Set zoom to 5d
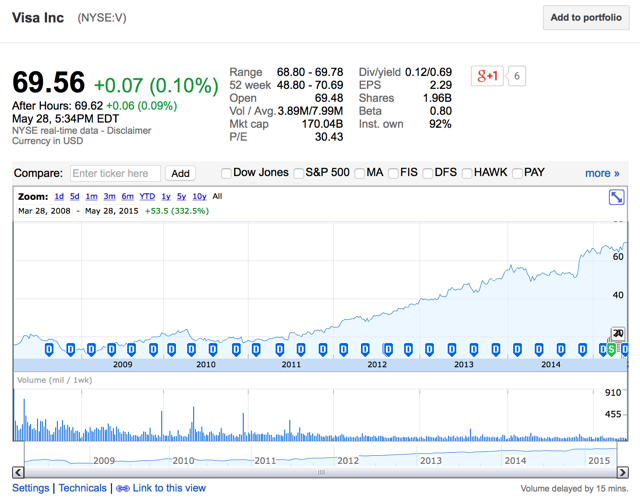 [x=75, y=196]
